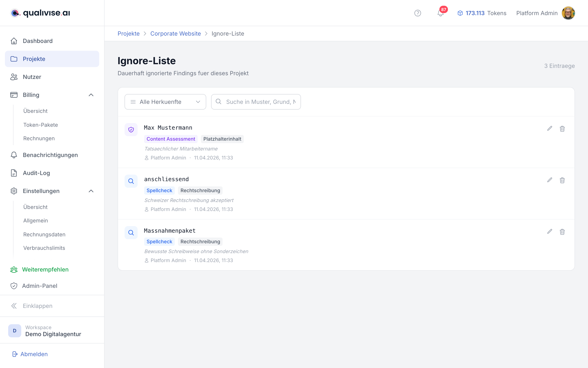
Task: Open Rechnungen submenu item
Action: click(x=39, y=138)
